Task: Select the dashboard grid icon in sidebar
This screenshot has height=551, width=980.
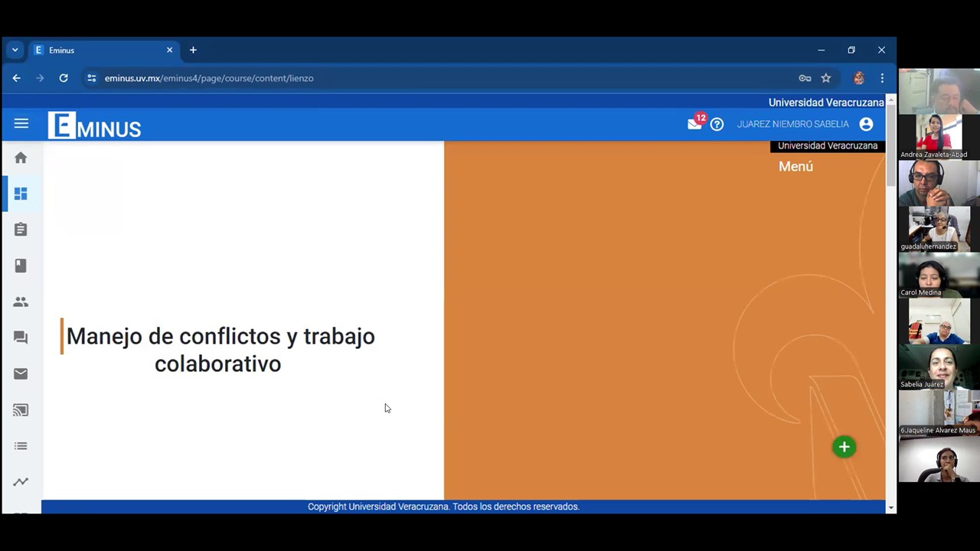Action: pos(21,194)
